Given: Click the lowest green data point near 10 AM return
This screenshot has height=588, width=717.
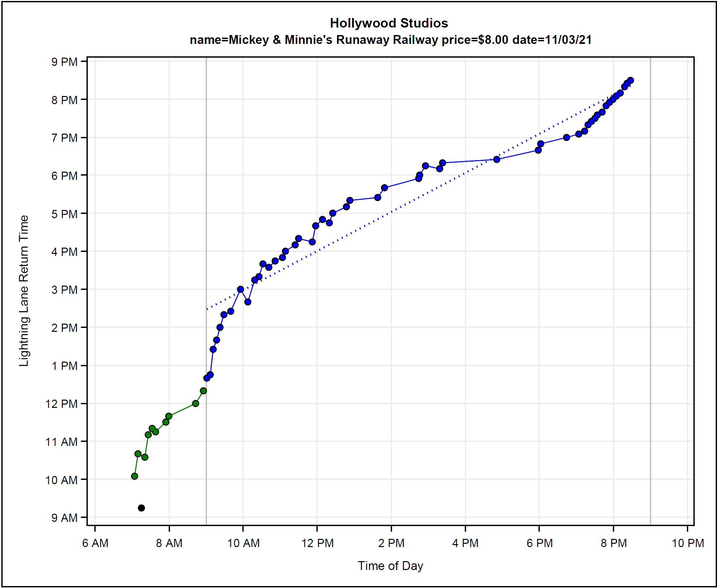Looking at the screenshot, I should tap(135, 476).
